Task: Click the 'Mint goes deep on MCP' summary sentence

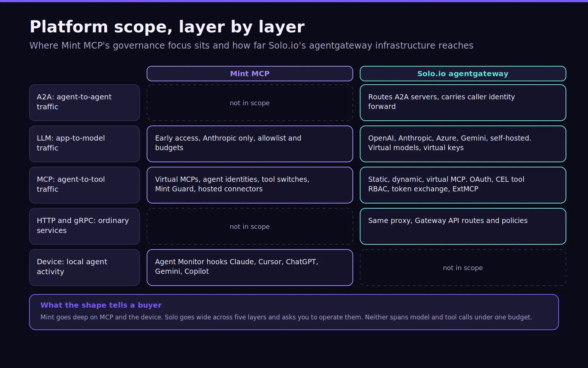Action: click(286, 317)
